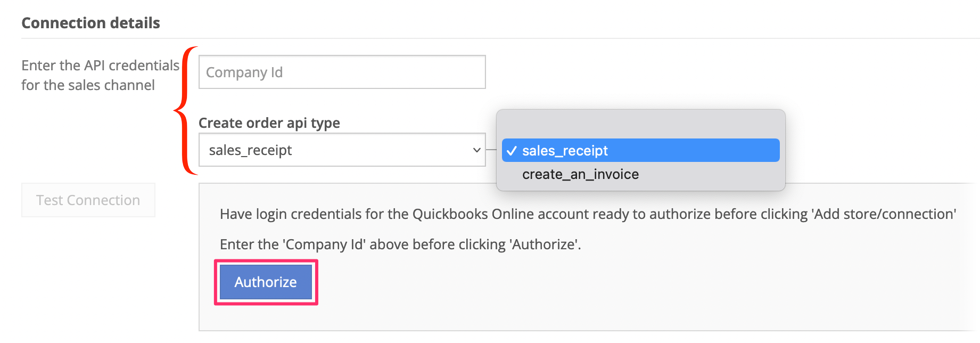Click the 'Connection details' heading
The image size is (980, 343).
pos(90,23)
